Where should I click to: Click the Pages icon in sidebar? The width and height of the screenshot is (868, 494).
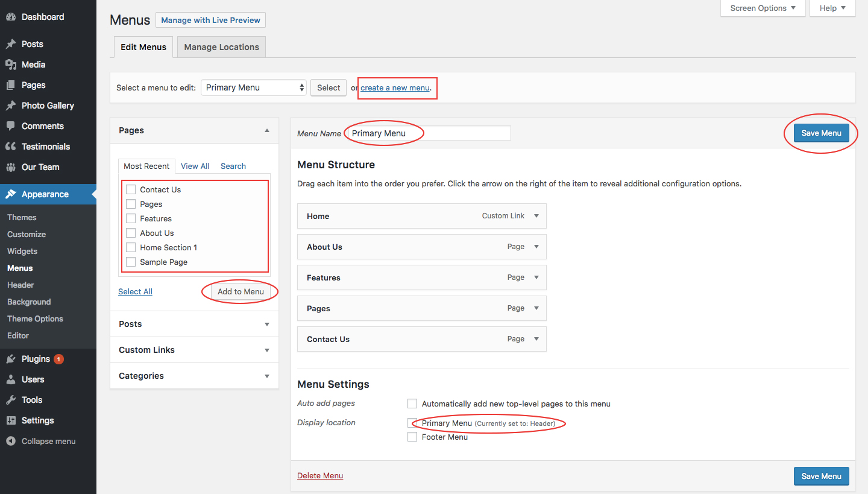pyautogui.click(x=11, y=85)
